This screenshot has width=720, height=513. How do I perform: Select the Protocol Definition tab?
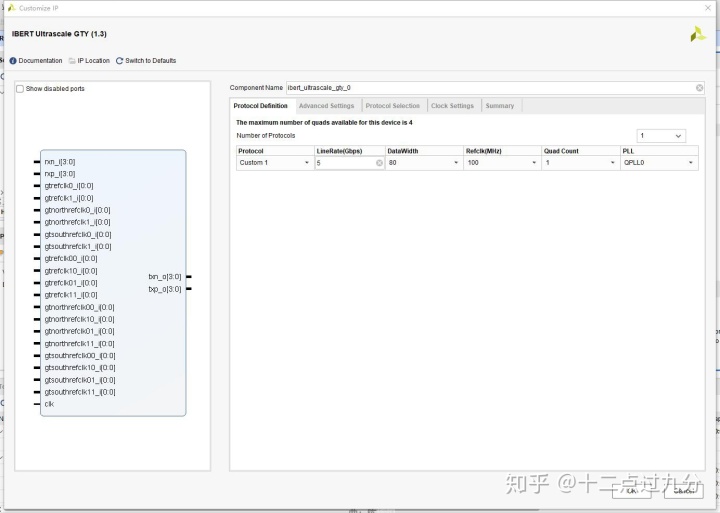260,106
